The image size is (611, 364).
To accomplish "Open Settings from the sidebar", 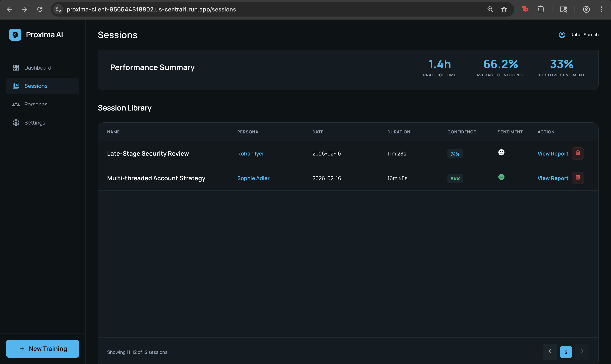I will pos(35,123).
